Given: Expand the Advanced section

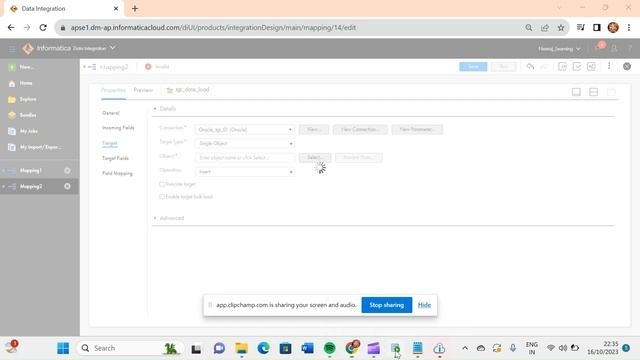Looking at the screenshot, I should click(155, 218).
